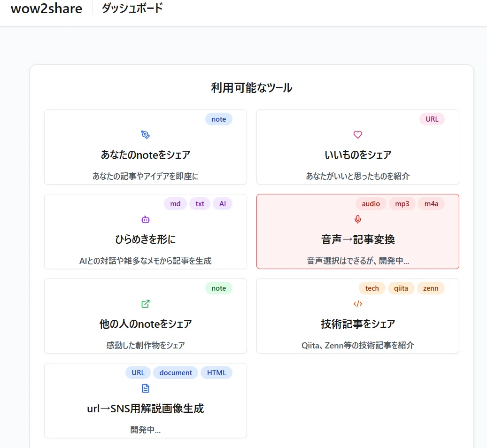Click the text AIとの対話や雑多なメモから記事を生成
This screenshot has width=487, height=448.
pos(146,261)
